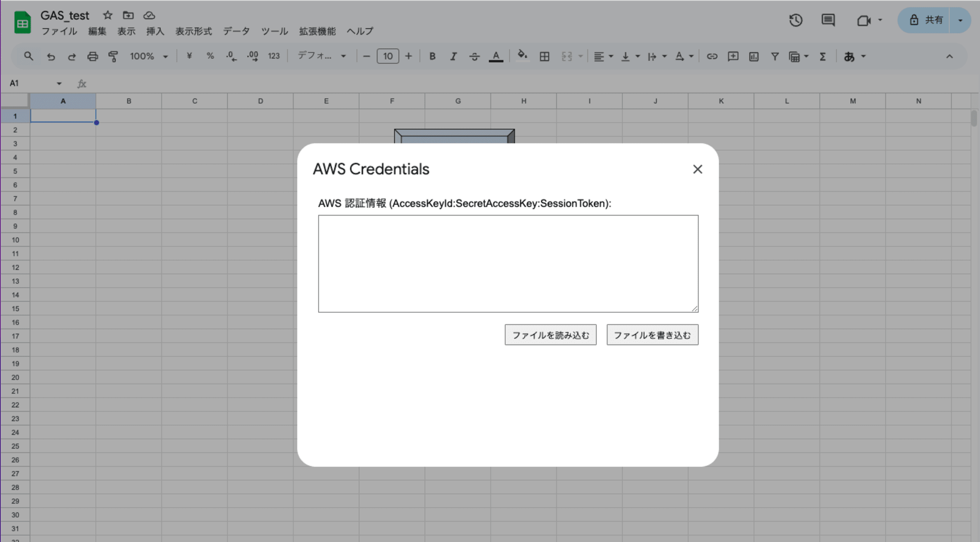The width and height of the screenshot is (980, 542).
Task: Expand the share options arrow
Action: pos(960,20)
